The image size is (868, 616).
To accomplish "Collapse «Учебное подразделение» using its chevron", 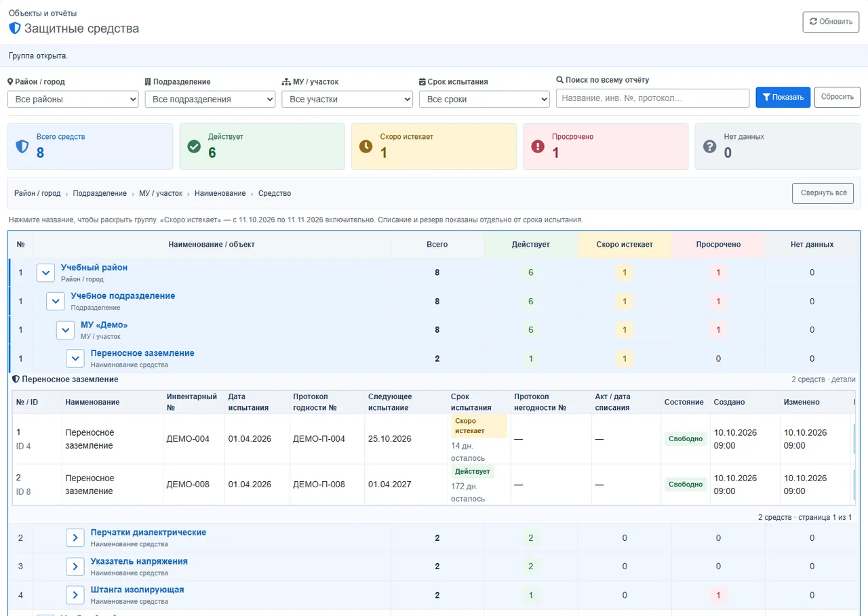I will pos(55,302).
